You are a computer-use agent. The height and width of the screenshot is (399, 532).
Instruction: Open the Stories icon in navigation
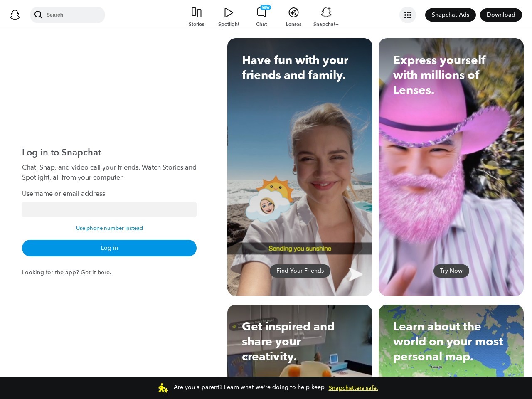click(x=197, y=12)
